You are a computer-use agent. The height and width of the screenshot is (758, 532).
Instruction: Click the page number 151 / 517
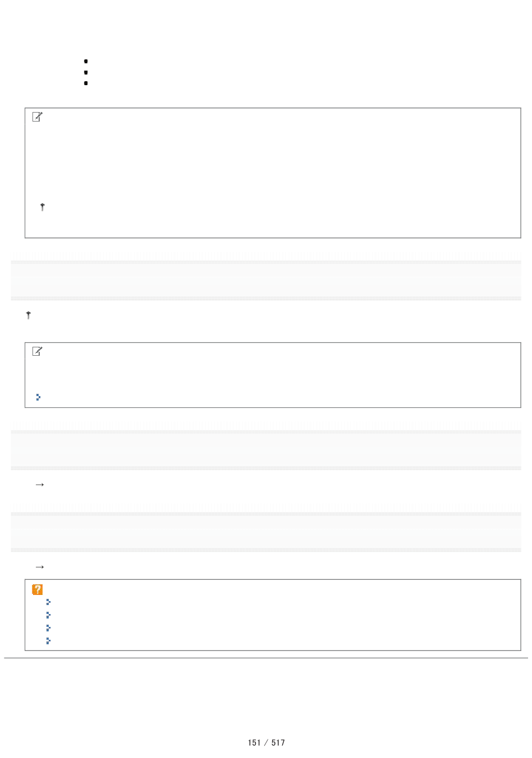point(267,743)
